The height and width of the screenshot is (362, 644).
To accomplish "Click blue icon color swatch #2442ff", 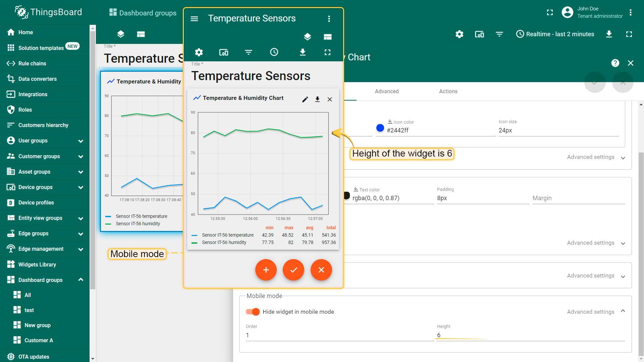I will [380, 128].
